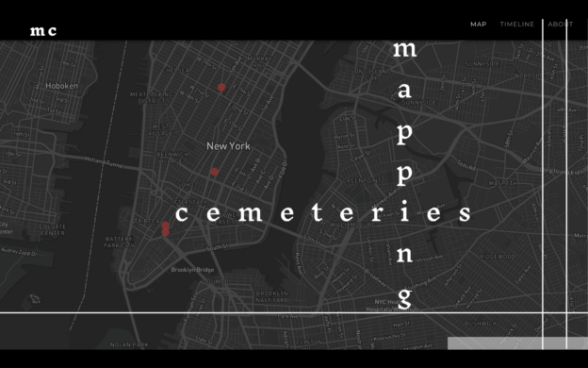Click the Maspeth map label
Screen dimensions: 588x368
[x=502, y=183]
